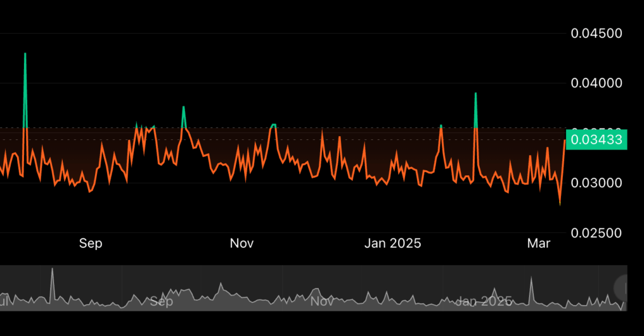
Task: Click the tallest green spike's tip in the main chart
Action: (x=25, y=54)
